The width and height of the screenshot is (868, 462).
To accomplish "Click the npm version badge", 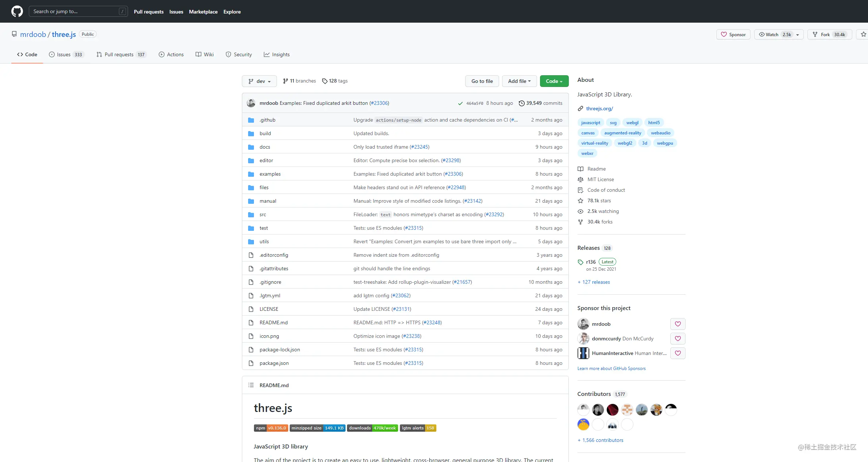I will point(271,428).
